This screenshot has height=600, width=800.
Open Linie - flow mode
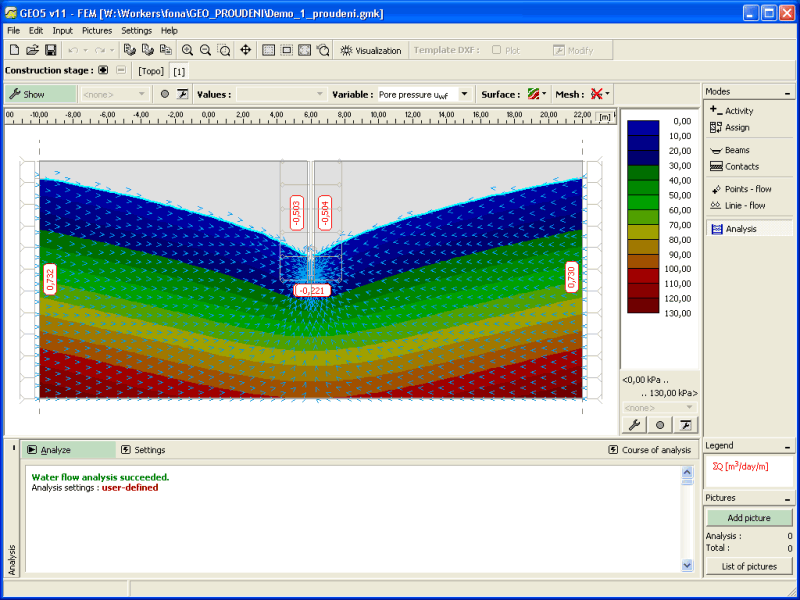pos(737,206)
